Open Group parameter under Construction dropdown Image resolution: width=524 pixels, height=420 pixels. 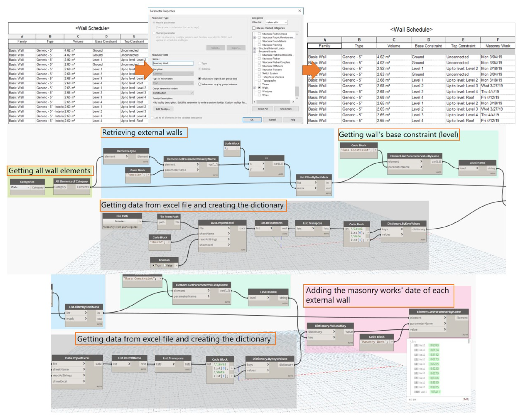(x=173, y=93)
